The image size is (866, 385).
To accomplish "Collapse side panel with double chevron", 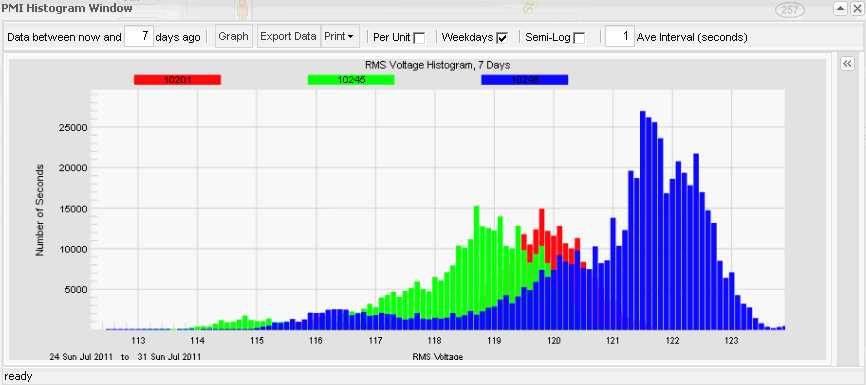I will [847, 64].
